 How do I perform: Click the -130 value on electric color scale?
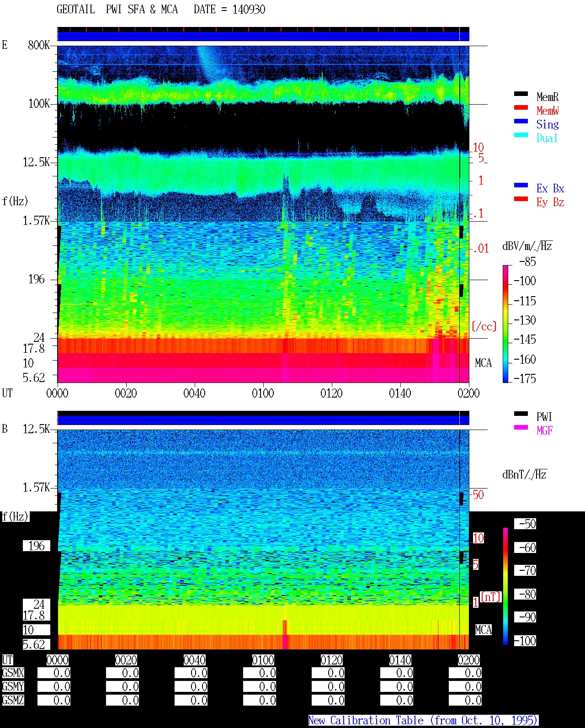tap(525, 320)
